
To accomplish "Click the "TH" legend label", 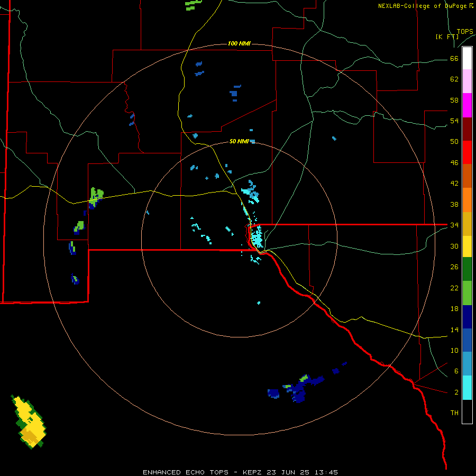I will [x=454, y=413].
